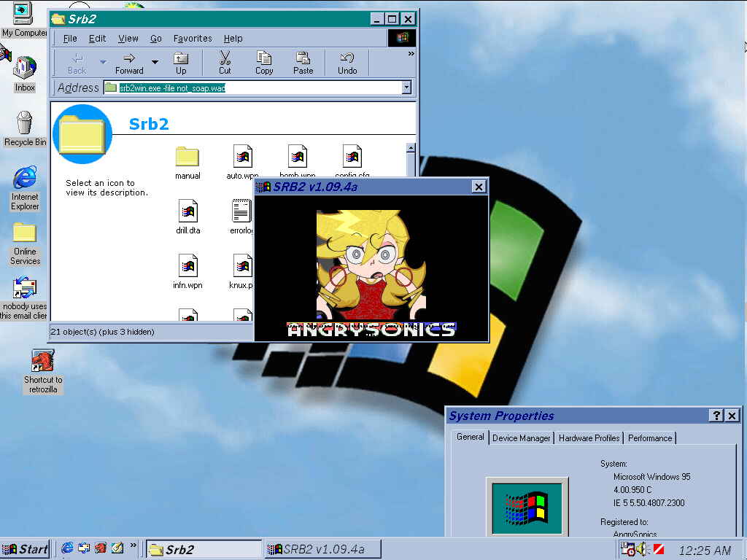Select the 'nobody uses this email client' shortcut

tap(24, 298)
